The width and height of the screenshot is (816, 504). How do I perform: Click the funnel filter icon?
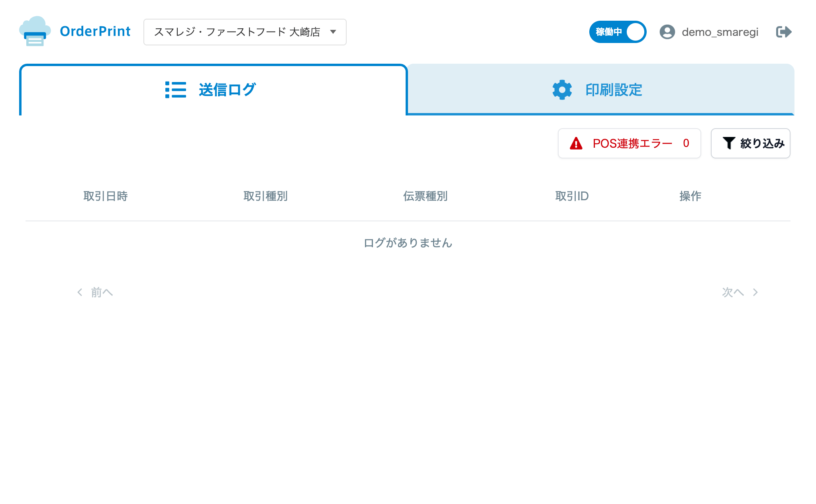tap(729, 143)
